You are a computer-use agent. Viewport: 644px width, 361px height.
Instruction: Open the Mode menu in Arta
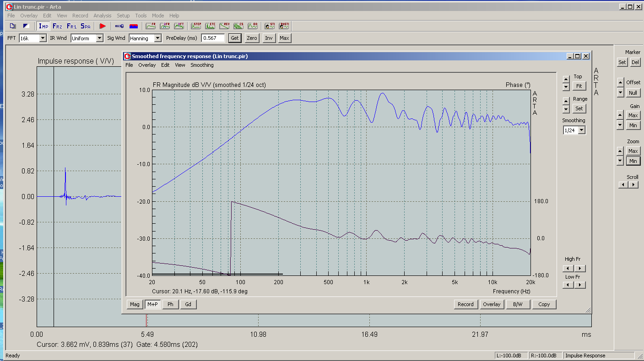pos(158,16)
